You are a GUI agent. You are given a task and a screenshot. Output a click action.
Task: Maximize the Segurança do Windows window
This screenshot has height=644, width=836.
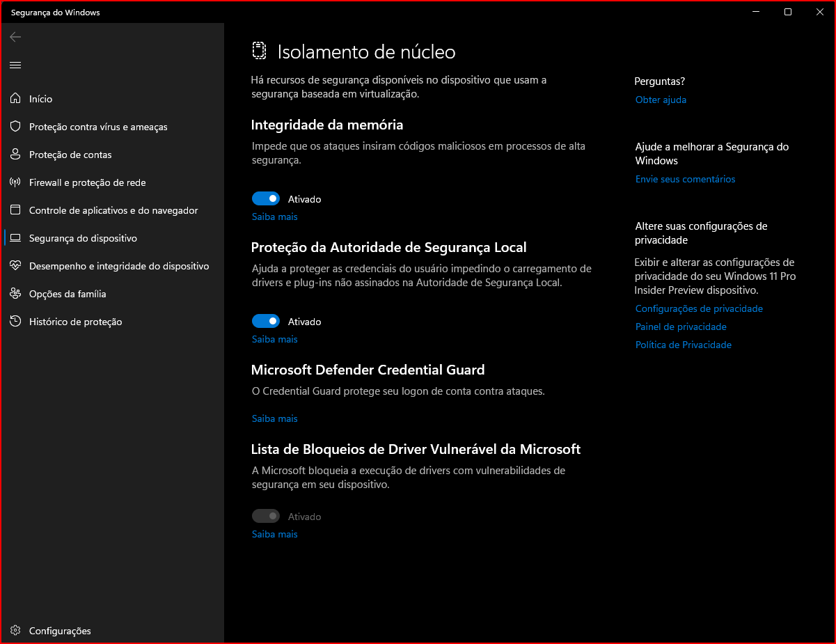(x=788, y=12)
